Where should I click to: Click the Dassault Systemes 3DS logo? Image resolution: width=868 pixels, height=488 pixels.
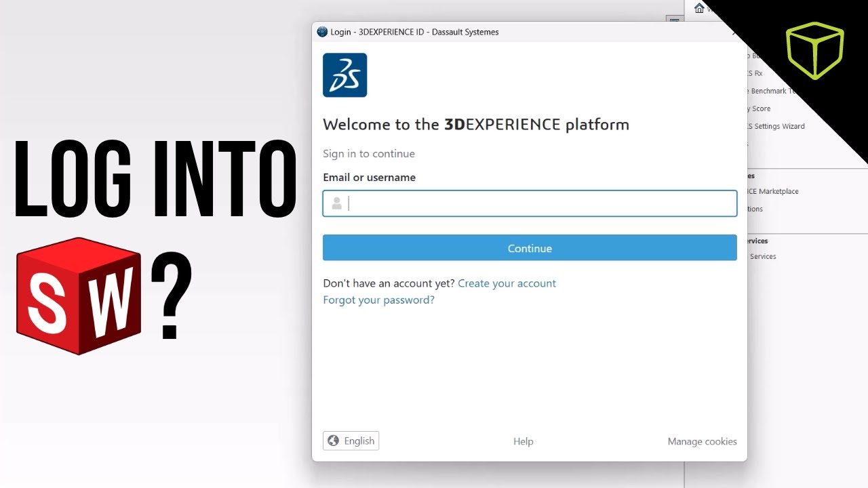point(344,75)
